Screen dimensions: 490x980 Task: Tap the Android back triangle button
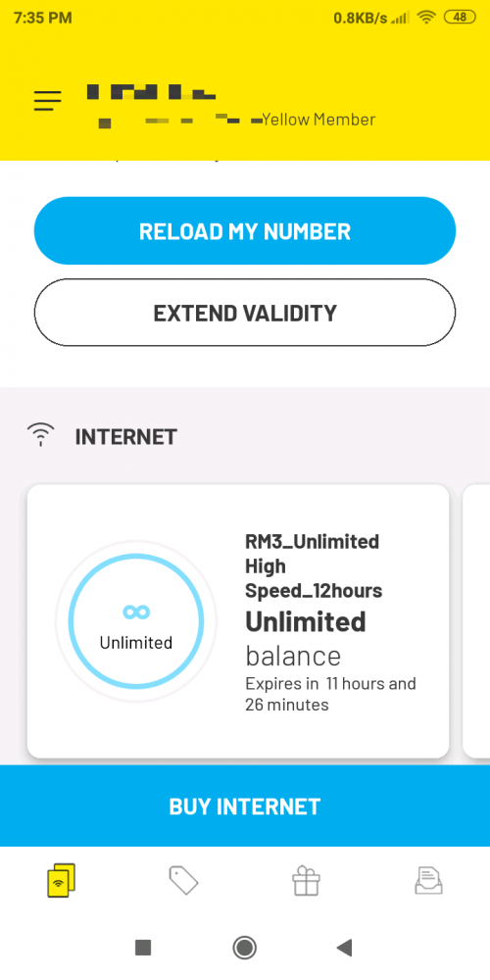tap(344, 948)
